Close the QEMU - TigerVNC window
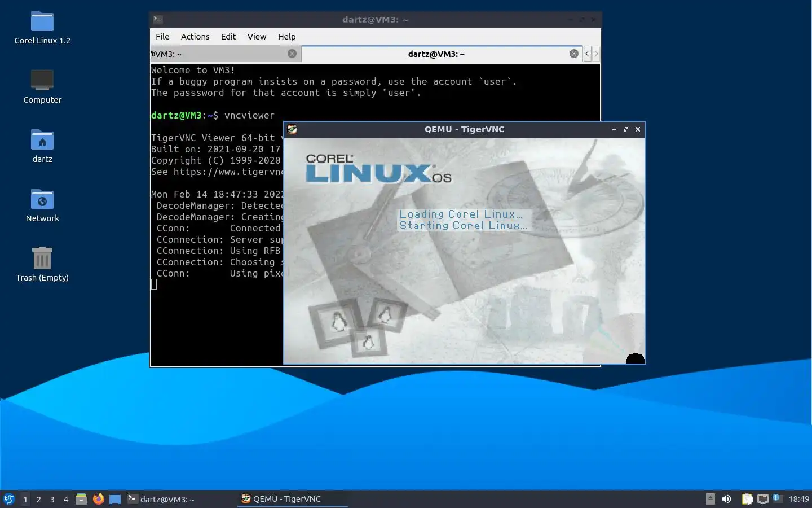The image size is (812, 508). click(638, 129)
